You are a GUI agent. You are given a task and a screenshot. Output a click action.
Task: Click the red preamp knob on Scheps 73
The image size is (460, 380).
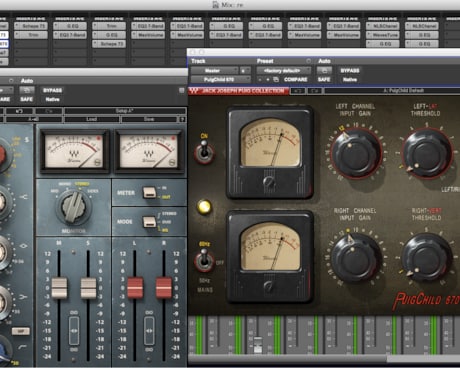point(3,154)
